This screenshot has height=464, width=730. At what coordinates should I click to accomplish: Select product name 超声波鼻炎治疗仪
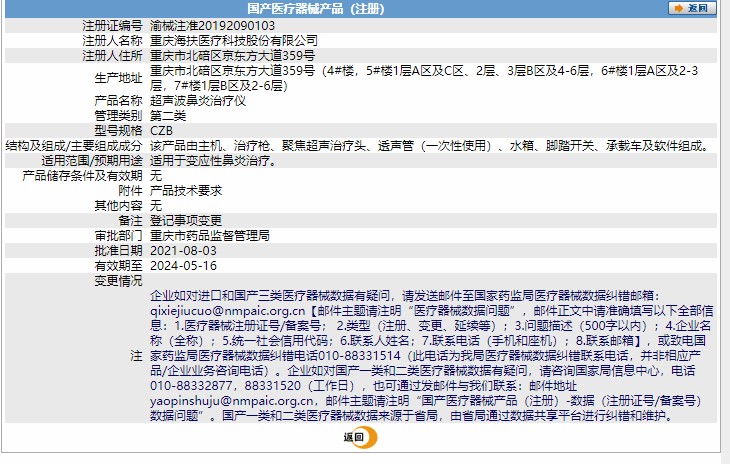click(x=198, y=101)
